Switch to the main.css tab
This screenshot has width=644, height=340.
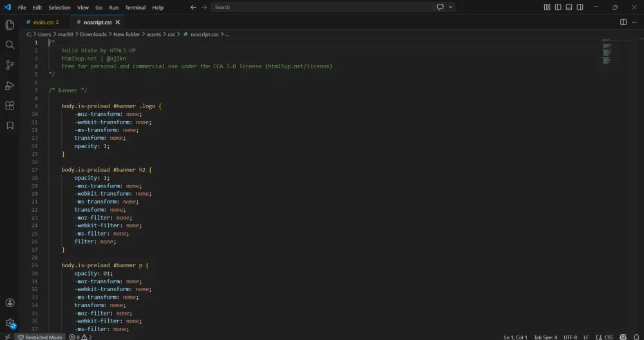click(45, 22)
